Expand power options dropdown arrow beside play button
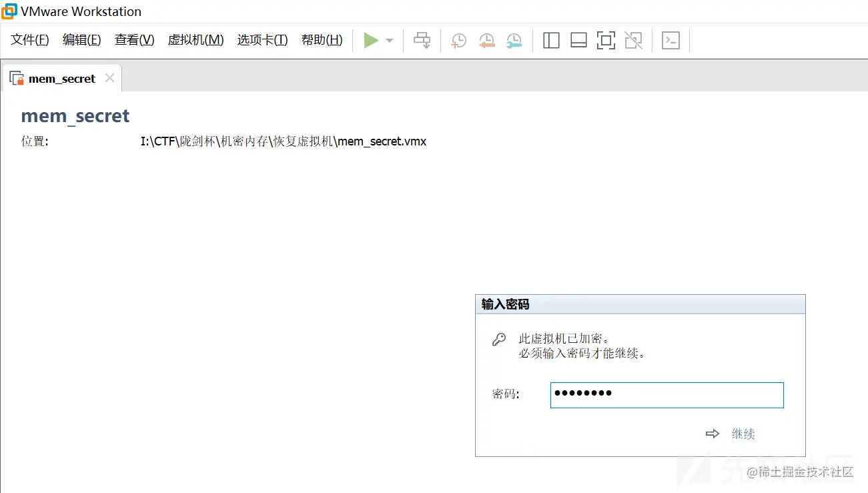This screenshot has height=493, width=868. pos(390,41)
